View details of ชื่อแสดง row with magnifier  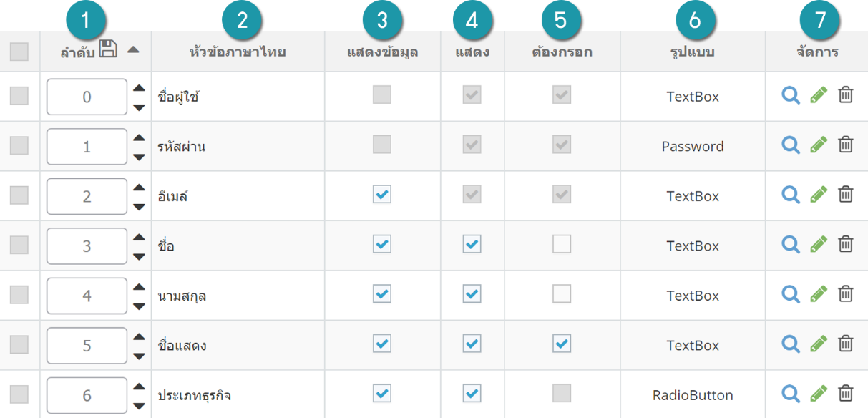(x=791, y=344)
